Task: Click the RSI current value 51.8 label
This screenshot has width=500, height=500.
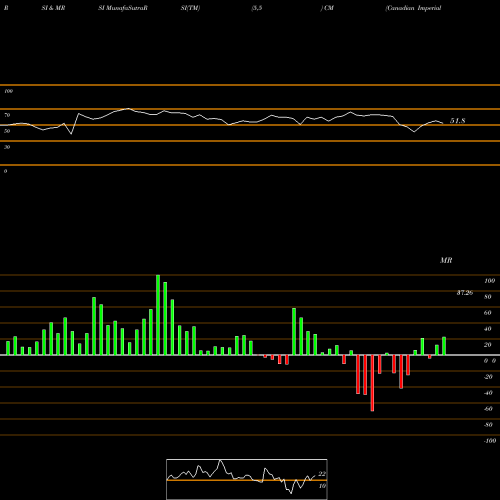Action: coord(457,121)
